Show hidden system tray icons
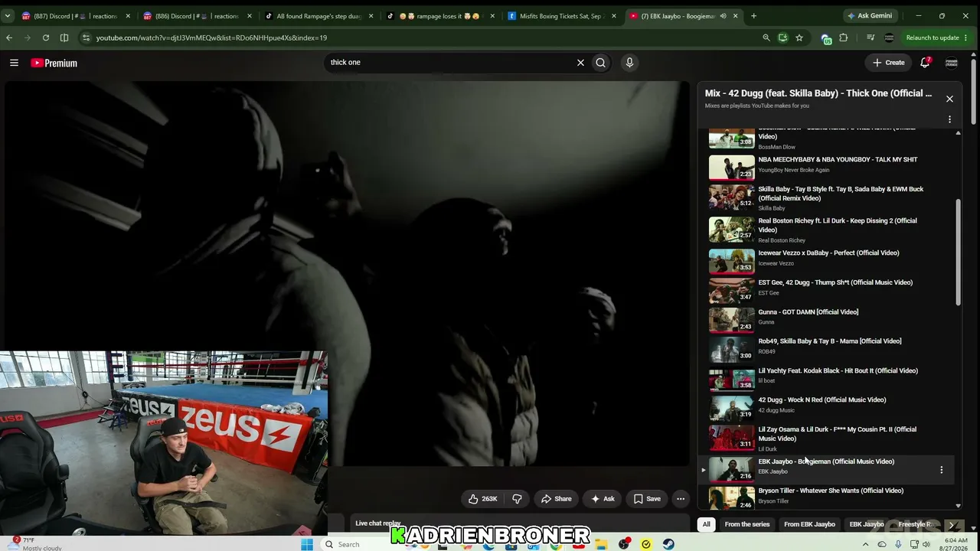The height and width of the screenshot is (551, 980). tap(866, 544)
